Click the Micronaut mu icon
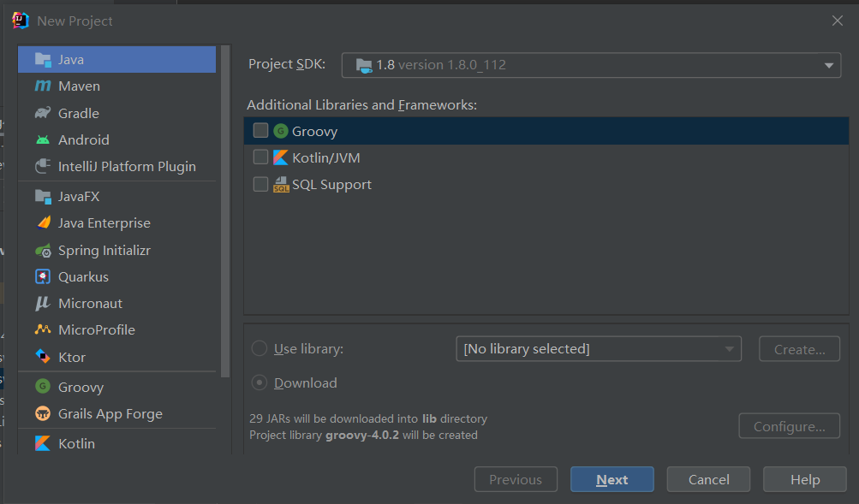 coord(43,303)
